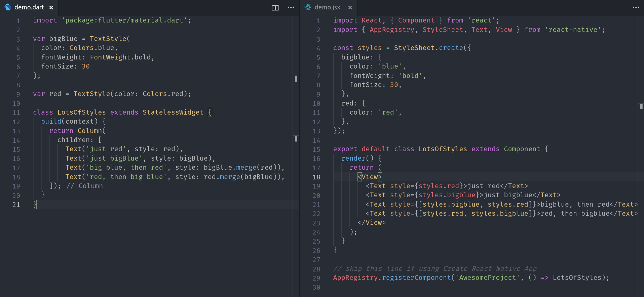Click the left editor scrollbar marker
This screenshot has width=644, height=297.
click(x=296, y=79)
